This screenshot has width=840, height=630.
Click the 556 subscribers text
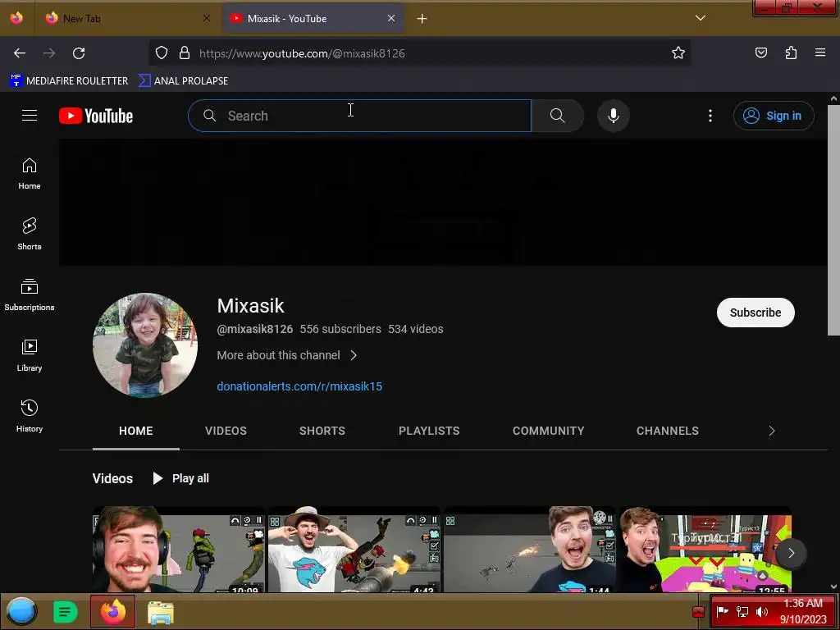click(340, 329)
